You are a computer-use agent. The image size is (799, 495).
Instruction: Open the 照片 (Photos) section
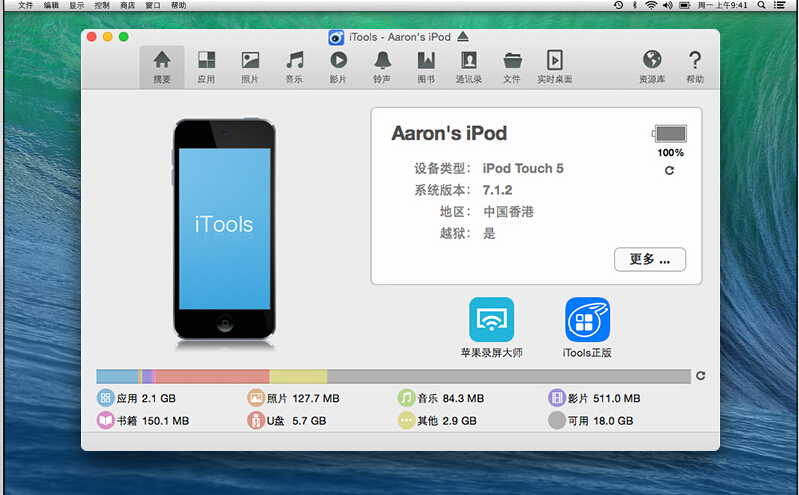pos(250,66)
